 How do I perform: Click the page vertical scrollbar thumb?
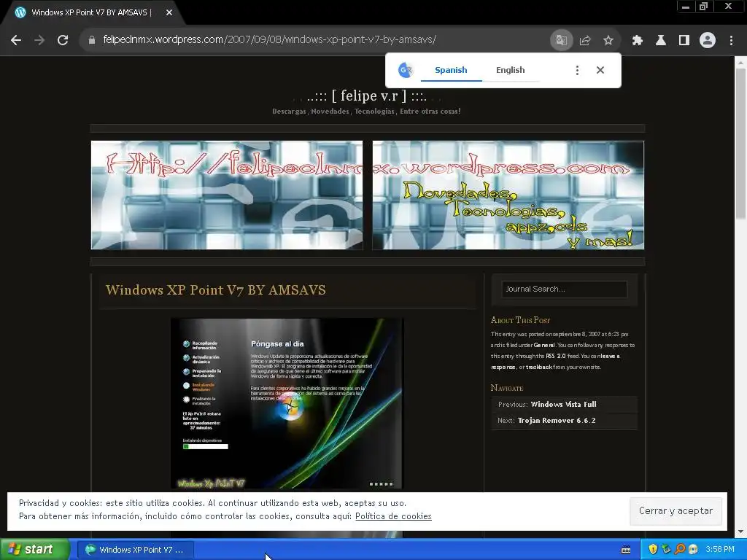click(740, 143)
